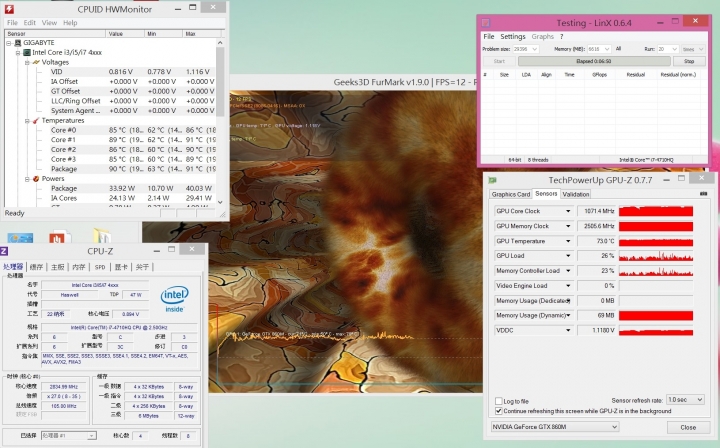Open the HWMonitor Edit menu

[29, 22]
